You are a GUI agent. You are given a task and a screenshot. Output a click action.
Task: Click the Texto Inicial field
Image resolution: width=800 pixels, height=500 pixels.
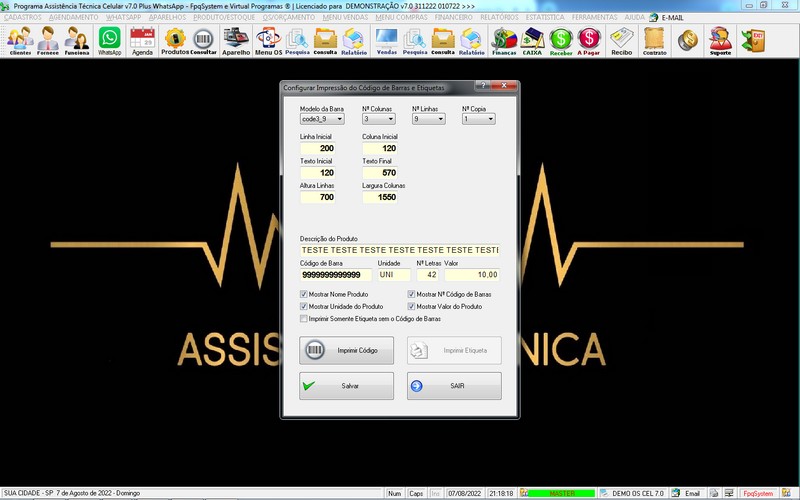pos(317,173)
